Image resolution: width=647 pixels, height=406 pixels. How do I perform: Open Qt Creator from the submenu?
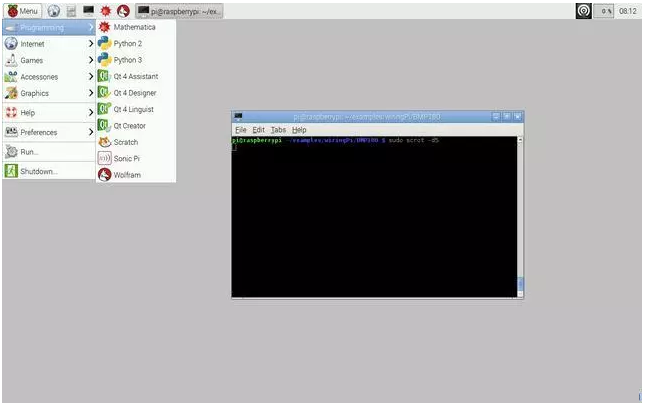click(x=130, y=126)
